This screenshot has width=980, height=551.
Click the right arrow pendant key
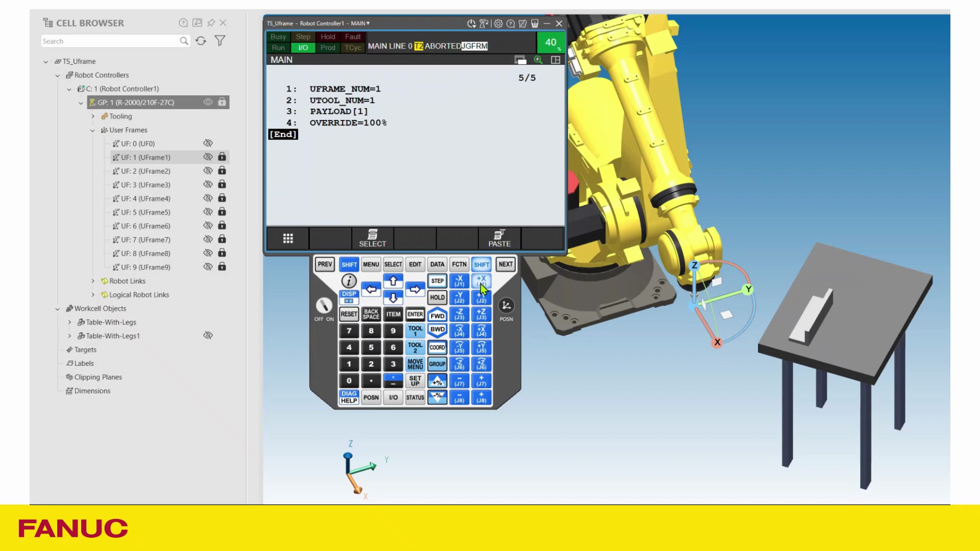(415, 289)
